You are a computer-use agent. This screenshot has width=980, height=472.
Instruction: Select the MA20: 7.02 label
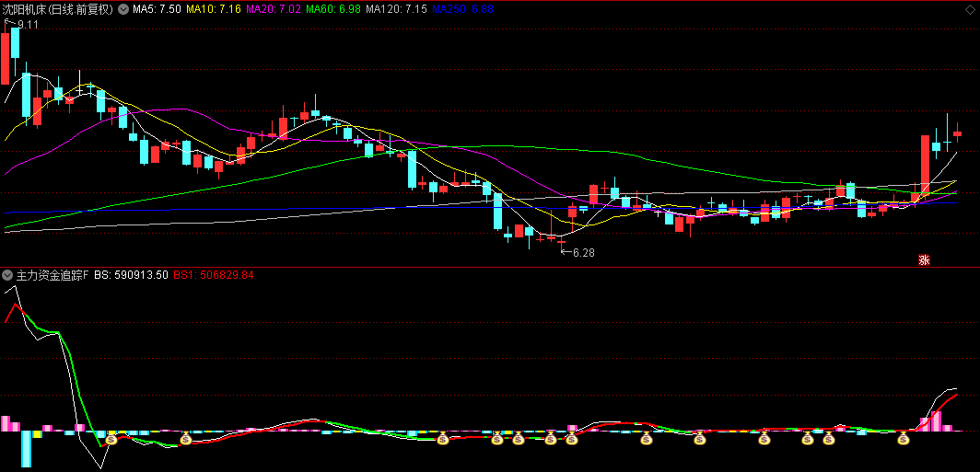(x=274, y=9)
